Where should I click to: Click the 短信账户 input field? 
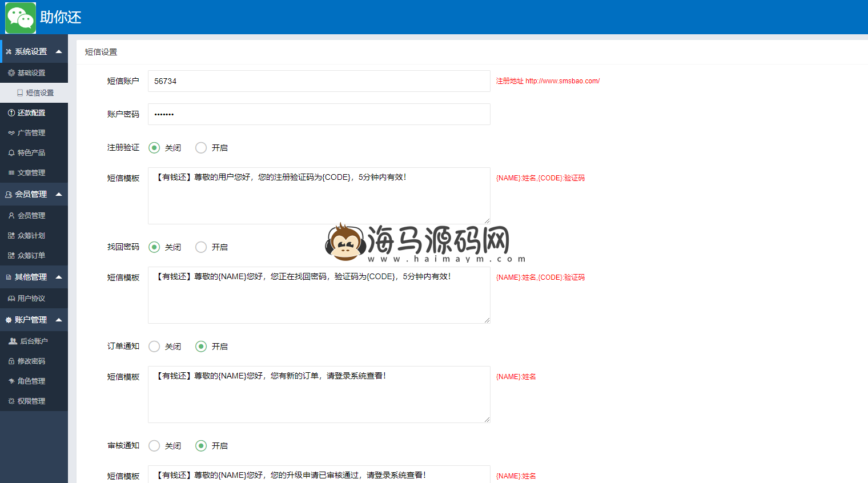click(319, 81)
